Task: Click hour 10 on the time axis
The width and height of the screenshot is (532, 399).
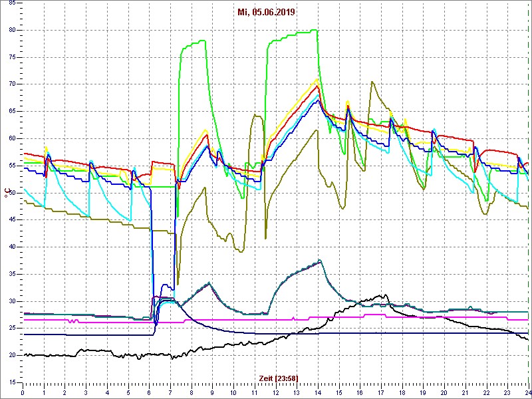Action: pos(233,393)
